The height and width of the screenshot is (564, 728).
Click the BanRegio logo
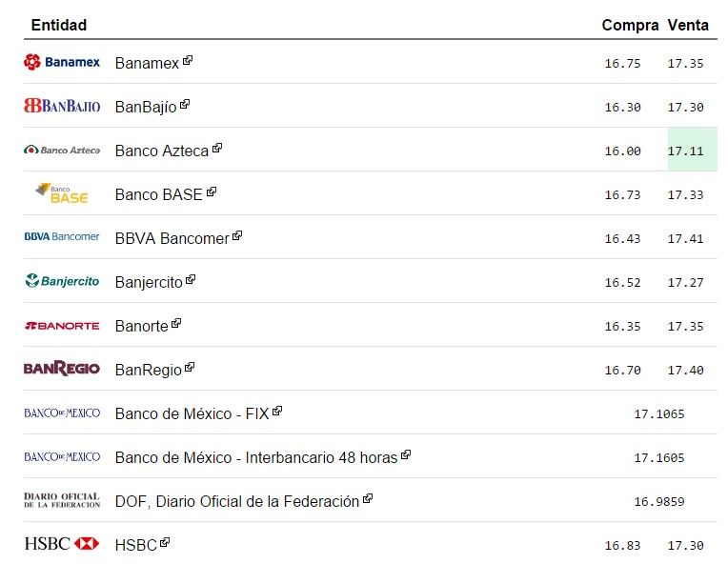click(62, 369)
